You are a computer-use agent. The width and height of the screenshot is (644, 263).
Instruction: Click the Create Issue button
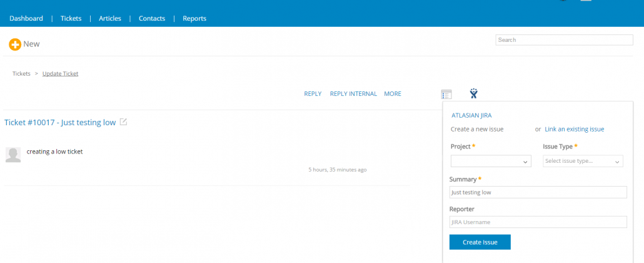[480, 242]
